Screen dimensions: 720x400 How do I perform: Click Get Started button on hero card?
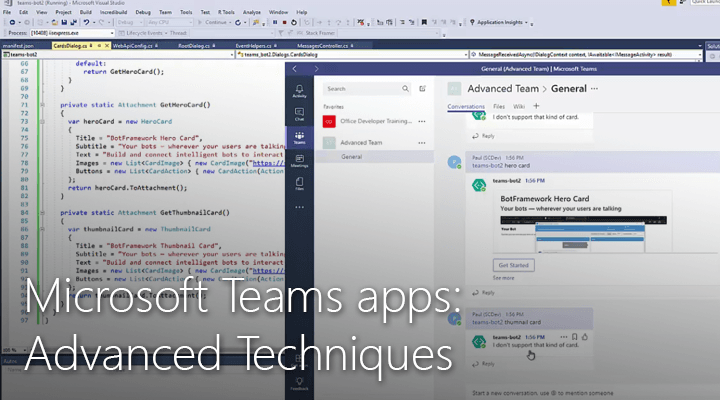pos(513,265)
